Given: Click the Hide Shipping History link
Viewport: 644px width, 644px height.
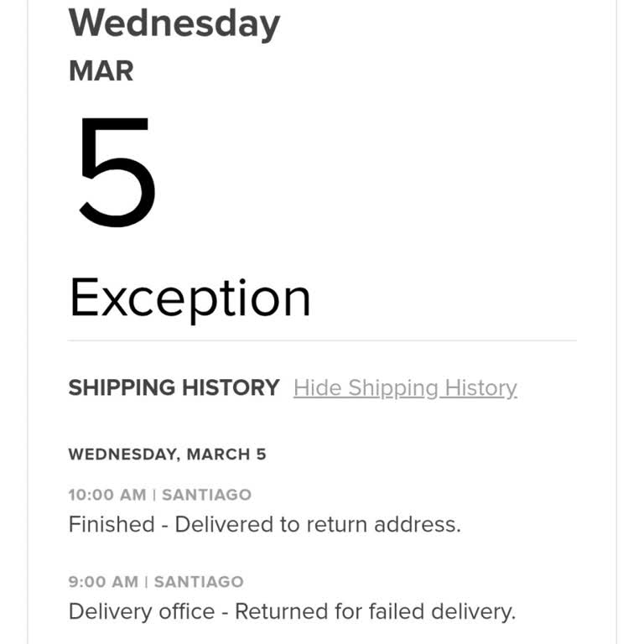Looking at the screenshot, I should tap(405, 388).
